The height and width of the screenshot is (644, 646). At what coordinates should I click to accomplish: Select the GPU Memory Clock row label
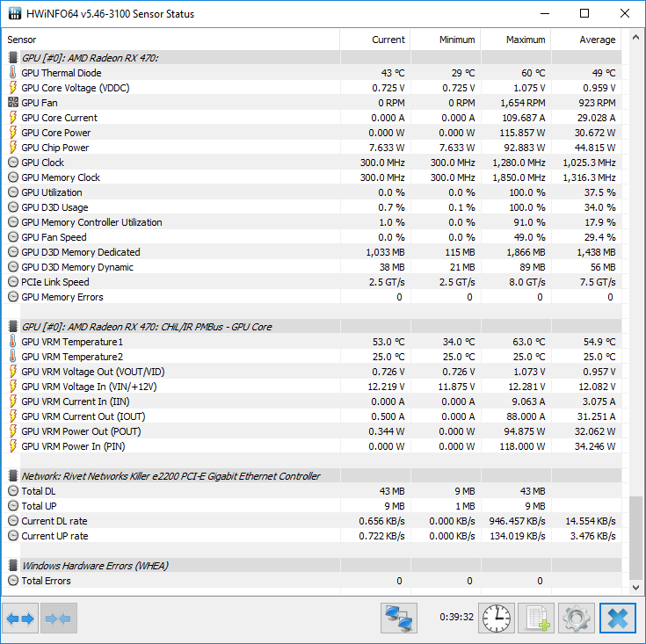pos(61,177)
